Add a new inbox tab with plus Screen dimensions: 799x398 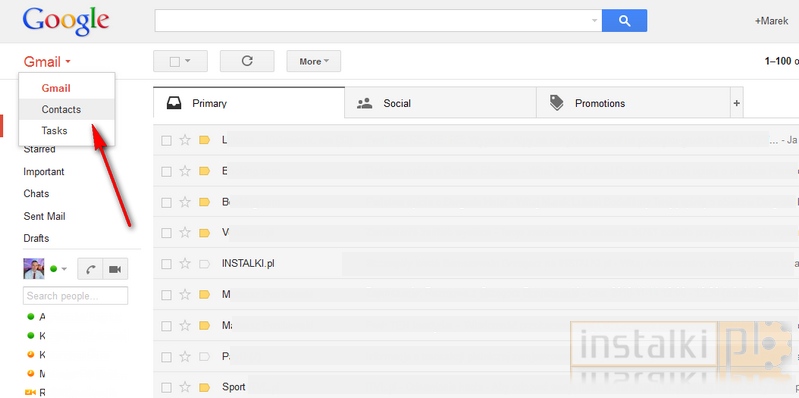[736, 103]
